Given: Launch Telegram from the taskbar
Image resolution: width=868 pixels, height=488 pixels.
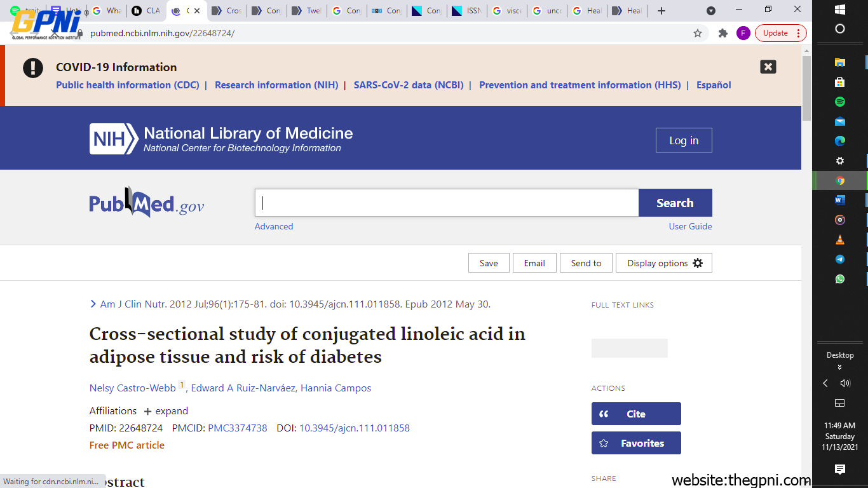Looking at the screenshot, I should [839, 259].
